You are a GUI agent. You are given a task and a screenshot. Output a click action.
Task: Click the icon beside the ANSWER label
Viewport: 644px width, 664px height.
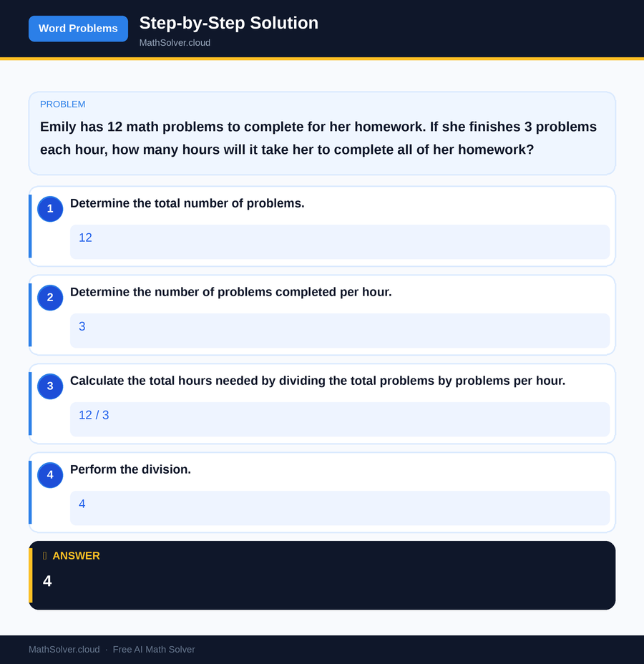tap(44, 555)
